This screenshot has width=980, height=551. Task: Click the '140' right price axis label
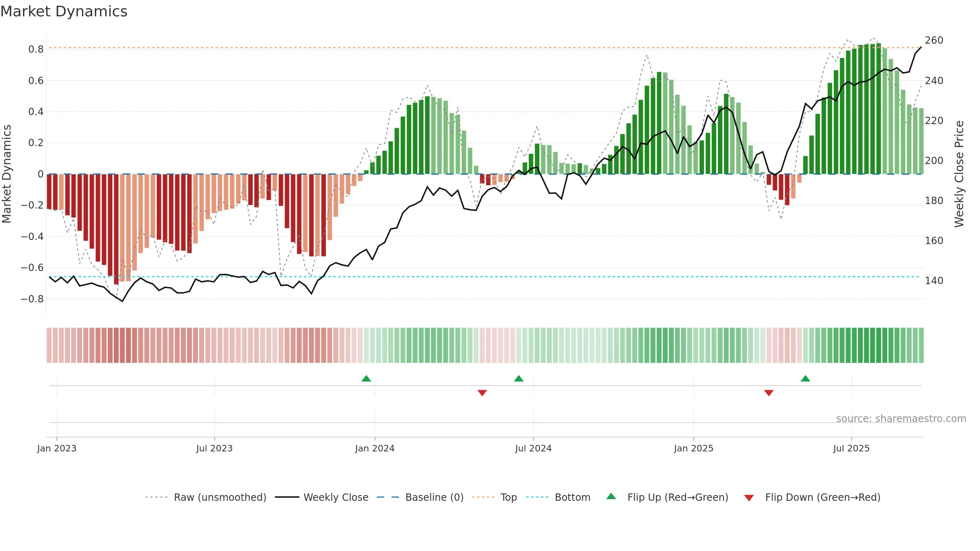tap(934, 281)
